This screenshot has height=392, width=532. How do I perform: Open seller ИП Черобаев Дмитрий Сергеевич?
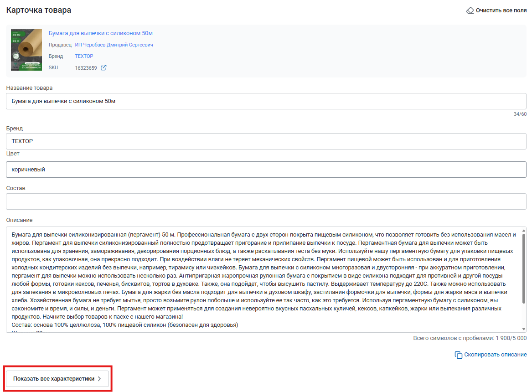click(x=114, y=45)
